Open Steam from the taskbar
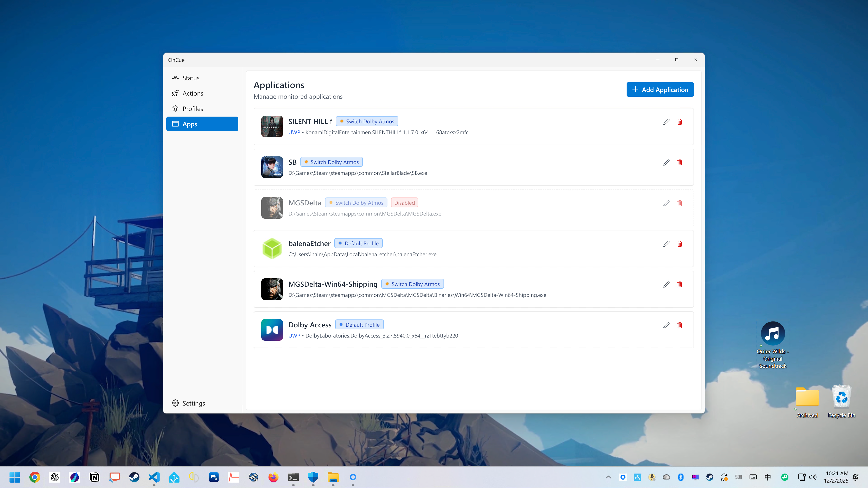 click(x=134, y=477)
